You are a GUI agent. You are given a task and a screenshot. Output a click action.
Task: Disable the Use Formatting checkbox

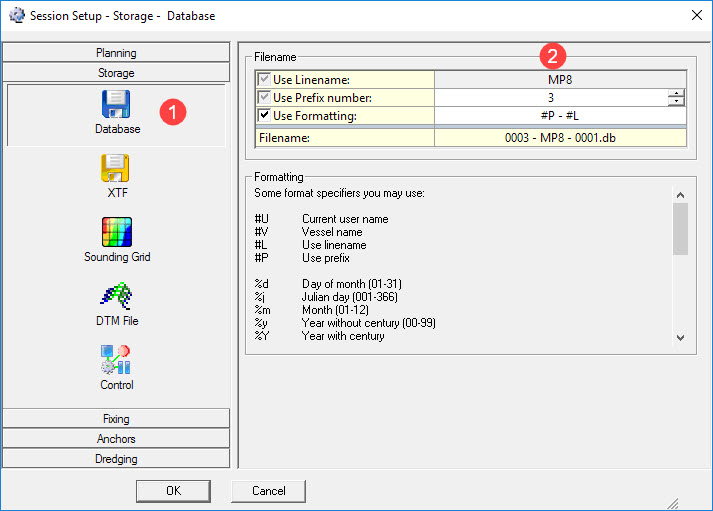264,115
